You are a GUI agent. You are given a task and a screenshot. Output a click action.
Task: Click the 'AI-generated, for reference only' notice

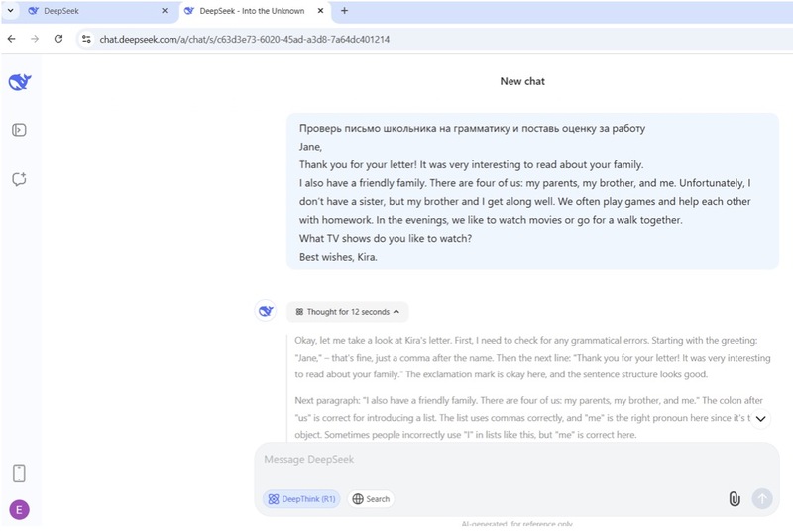[x=516, y=524]
